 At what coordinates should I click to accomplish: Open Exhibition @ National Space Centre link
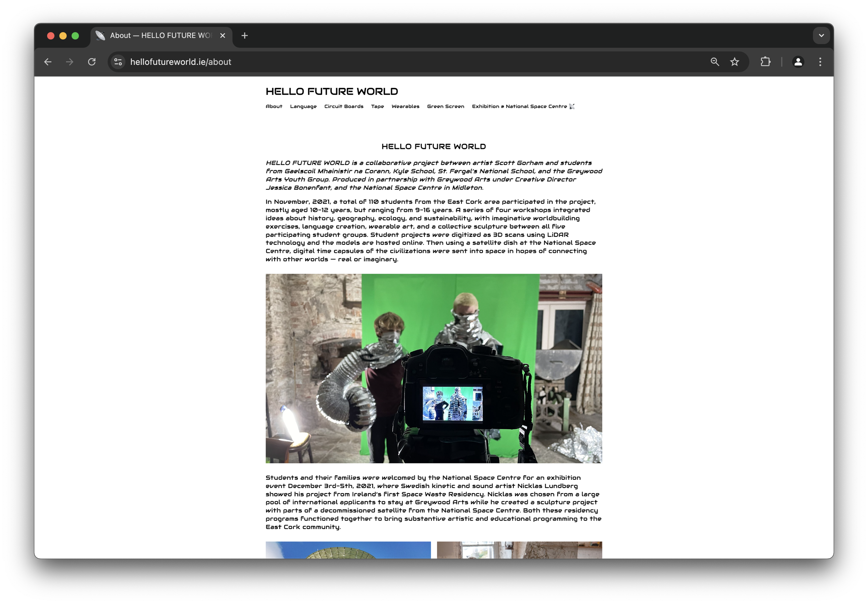[x=523, y=107]
